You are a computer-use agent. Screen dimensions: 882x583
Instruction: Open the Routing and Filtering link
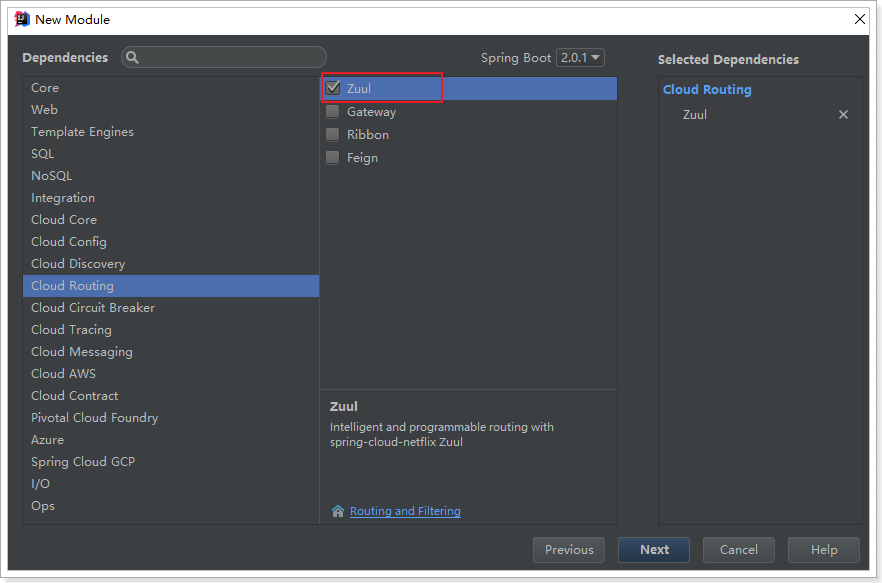(x=405, y=511)
